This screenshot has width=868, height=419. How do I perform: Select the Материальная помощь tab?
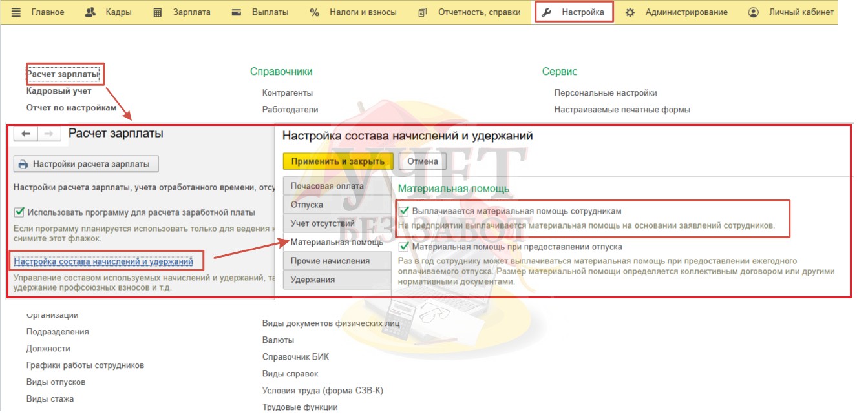pyautogui.click(x=337, y=242)
